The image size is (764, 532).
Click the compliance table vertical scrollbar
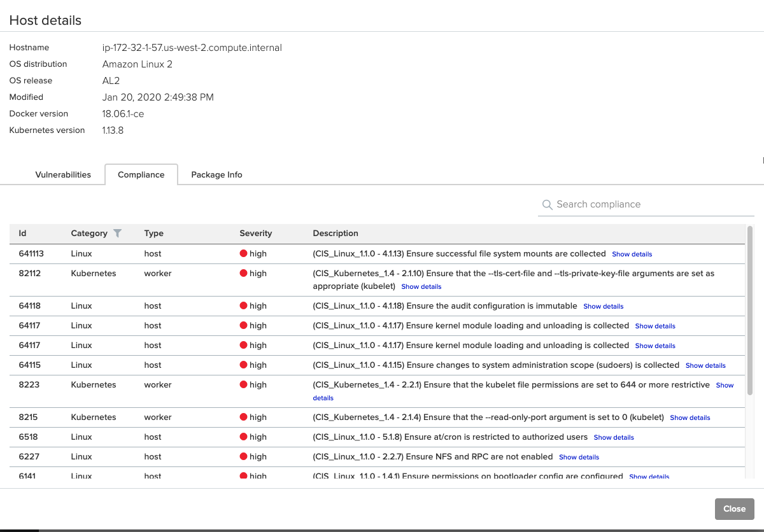pyautogui.click(x=750, y=311)
